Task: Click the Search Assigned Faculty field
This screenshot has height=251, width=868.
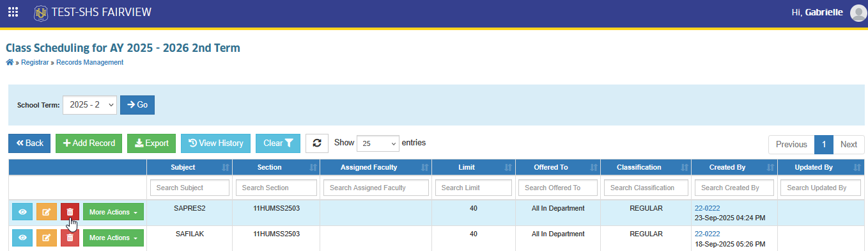Action: (376, 188)
